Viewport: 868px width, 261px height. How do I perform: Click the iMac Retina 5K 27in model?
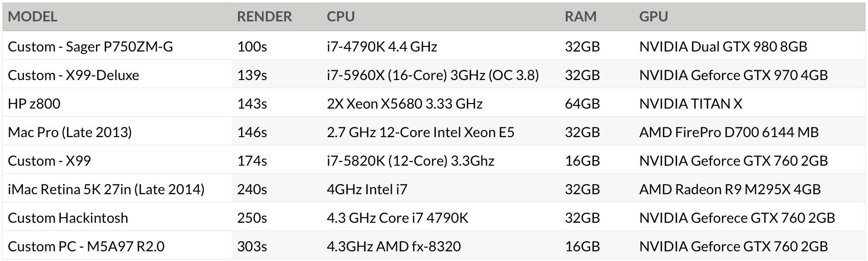pyautogui.click(x=106, y=190)
